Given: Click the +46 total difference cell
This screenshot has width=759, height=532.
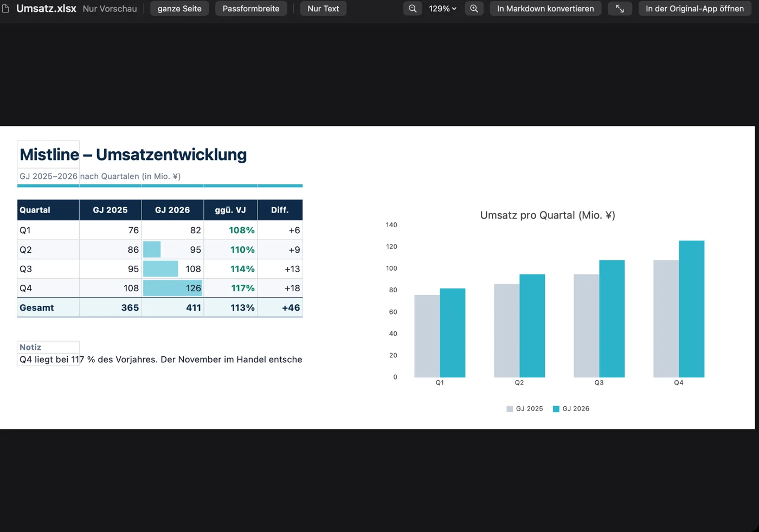Looking at the screenshot, I should pos(280,307).
